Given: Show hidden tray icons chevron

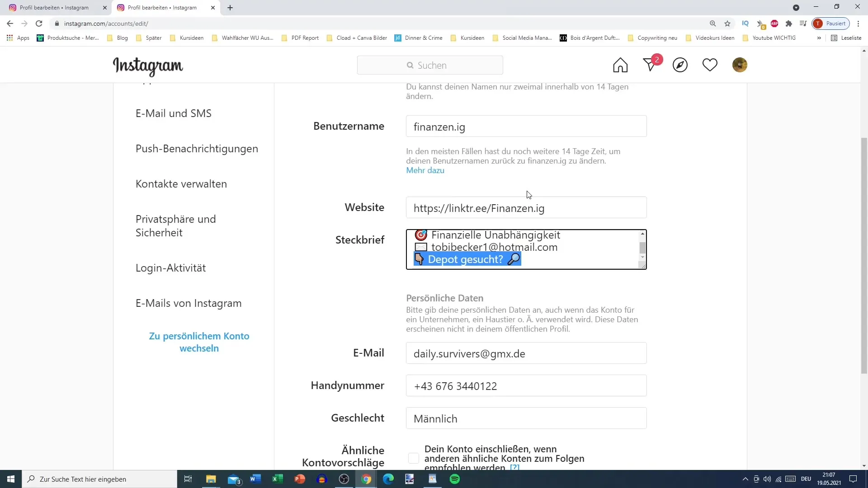Looking at the screenshot, I should coord(745,479).
